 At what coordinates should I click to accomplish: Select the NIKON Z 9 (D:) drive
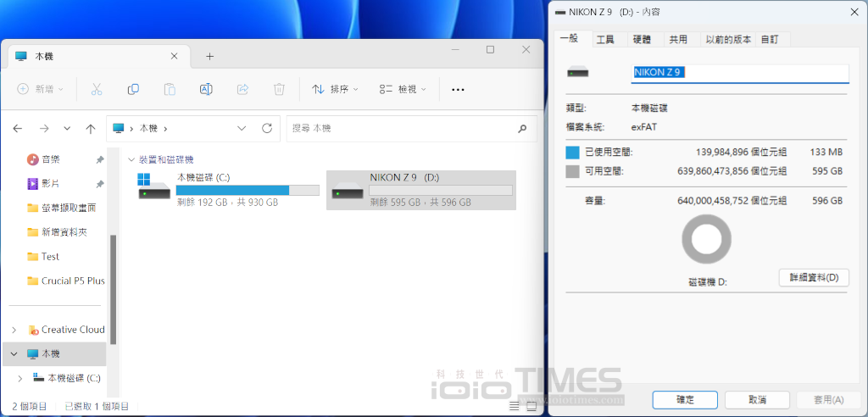(420, 190)
